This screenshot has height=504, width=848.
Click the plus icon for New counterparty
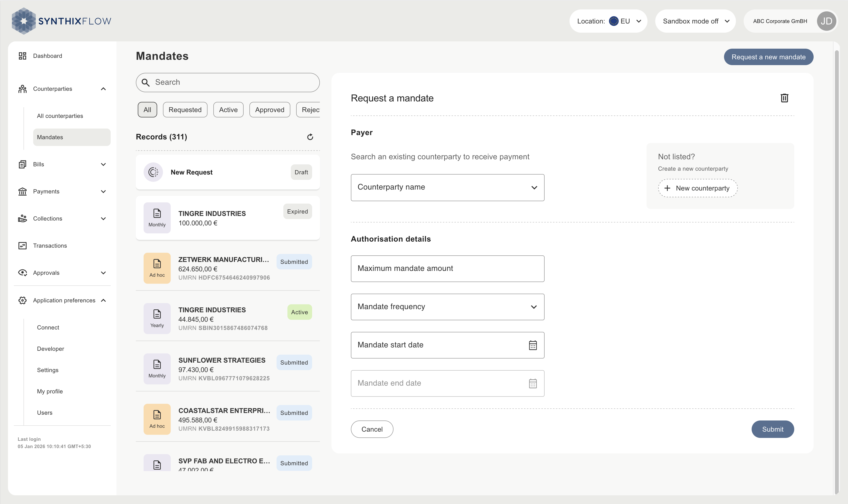pyautogui.click(x=667, y=188)
